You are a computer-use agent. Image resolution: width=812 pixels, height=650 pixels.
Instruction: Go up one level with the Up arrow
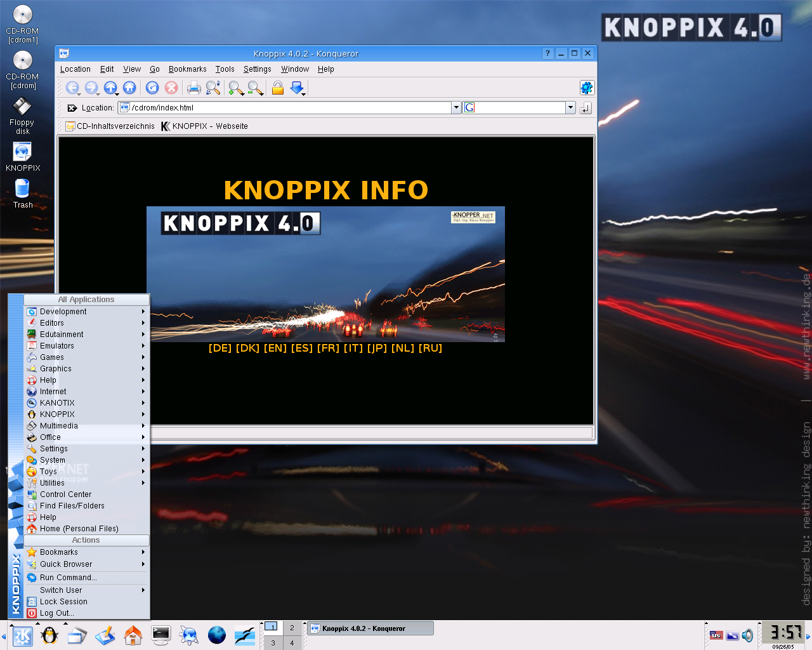click(x=110, y=88)
